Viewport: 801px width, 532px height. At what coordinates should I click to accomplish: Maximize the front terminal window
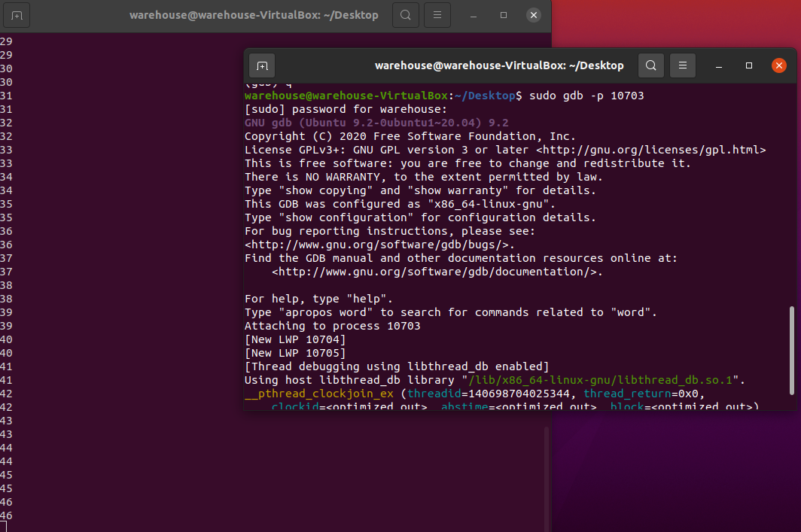coord(749,65)
